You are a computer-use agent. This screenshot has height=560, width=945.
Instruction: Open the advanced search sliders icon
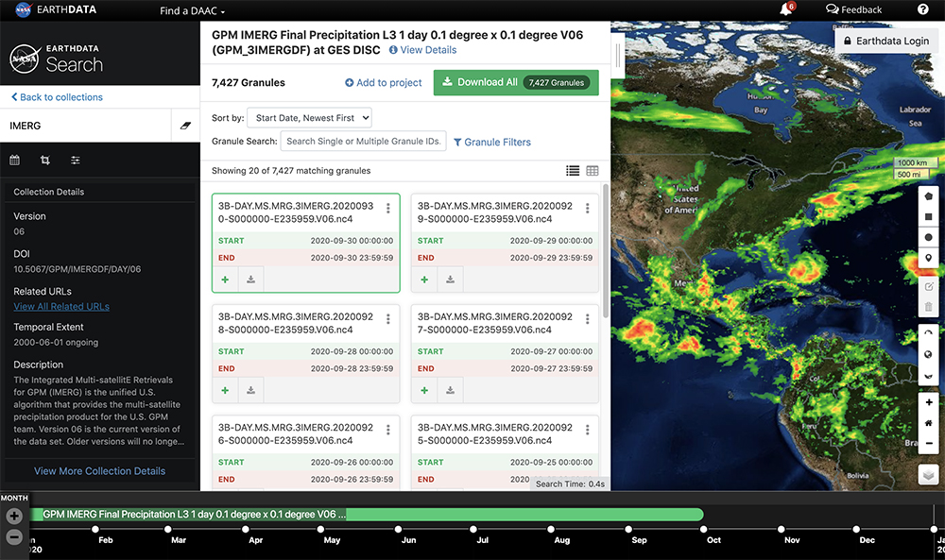coord(76,161)
